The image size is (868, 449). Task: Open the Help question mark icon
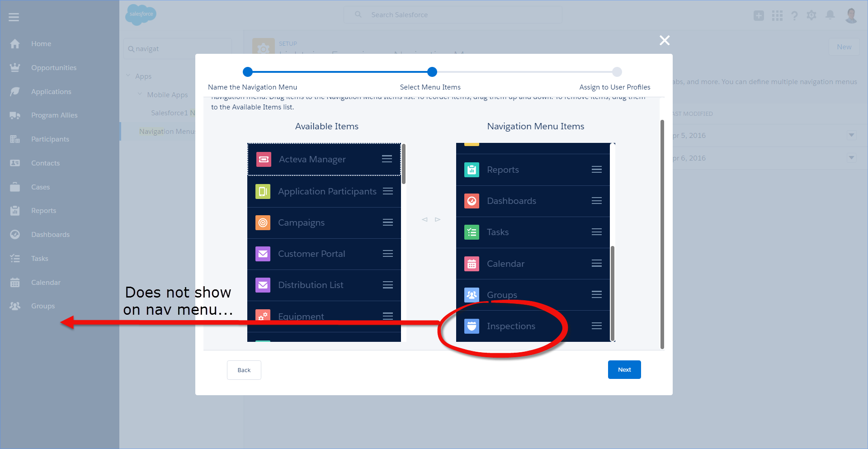794,16
